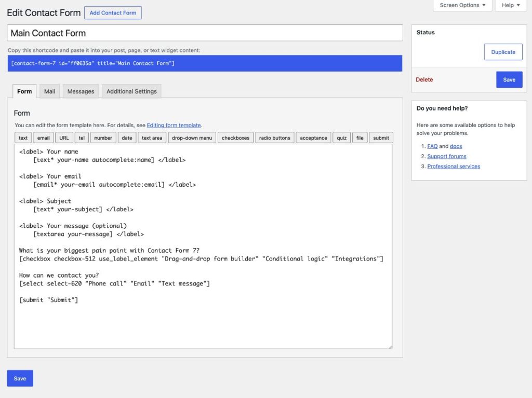Insert a number form tag

[103, 138]
